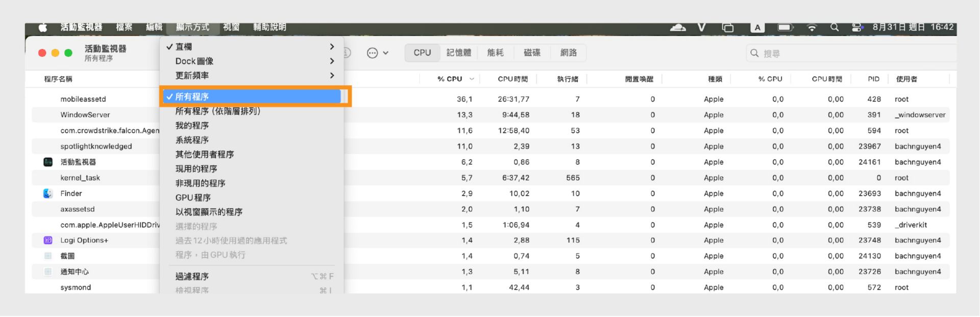Click the Finder process icon
Screen dimensions: 980x317
[48, 193]
